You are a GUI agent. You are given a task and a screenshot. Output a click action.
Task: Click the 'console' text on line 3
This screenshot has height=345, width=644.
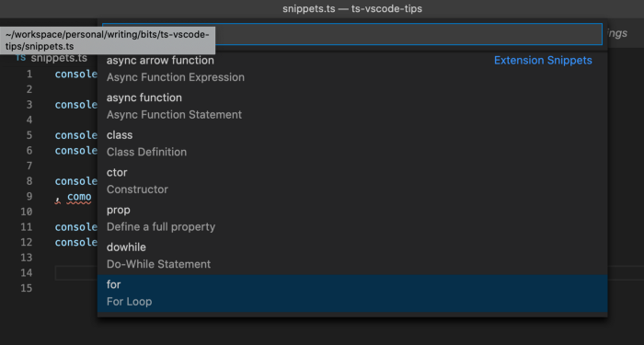[76, 105]
